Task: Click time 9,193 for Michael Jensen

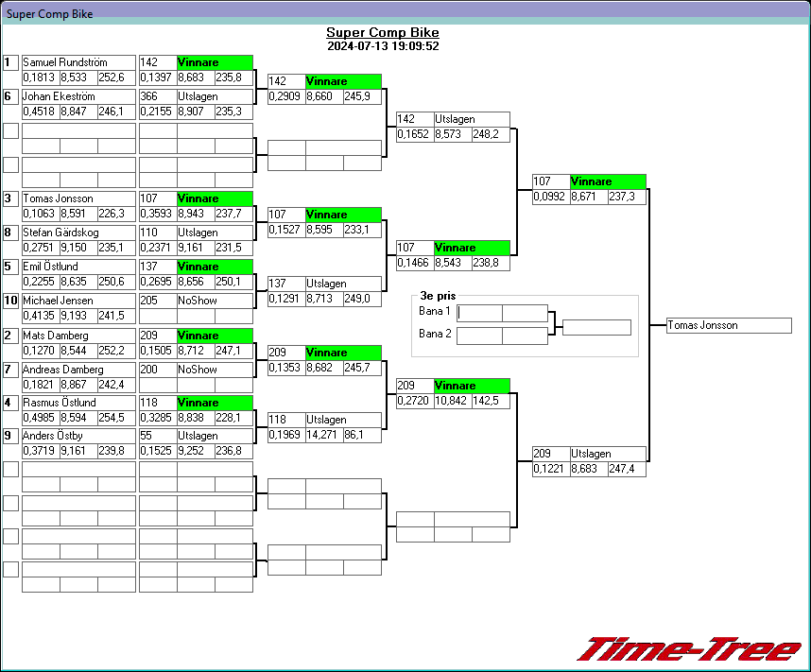Action: (78, 316)
